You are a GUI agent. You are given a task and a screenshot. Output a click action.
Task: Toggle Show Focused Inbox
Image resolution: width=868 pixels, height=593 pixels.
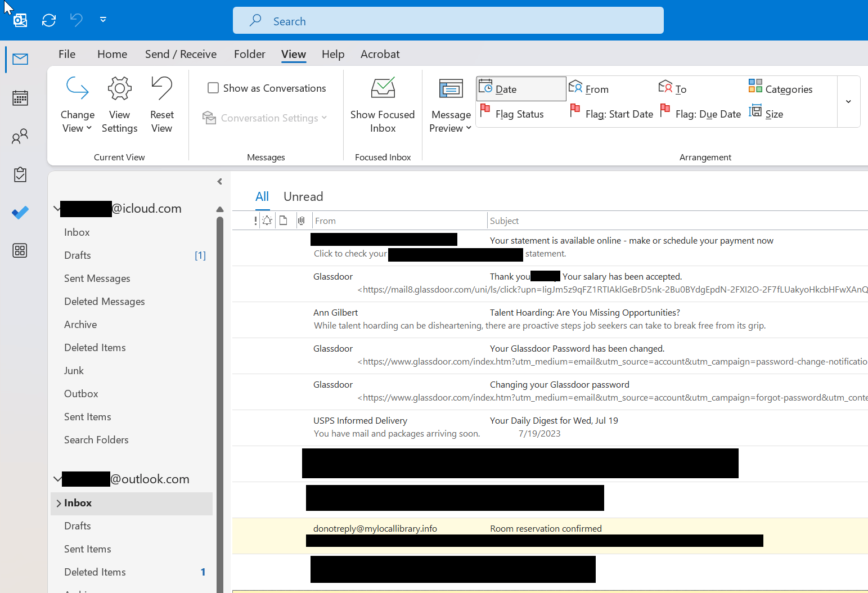383,105
